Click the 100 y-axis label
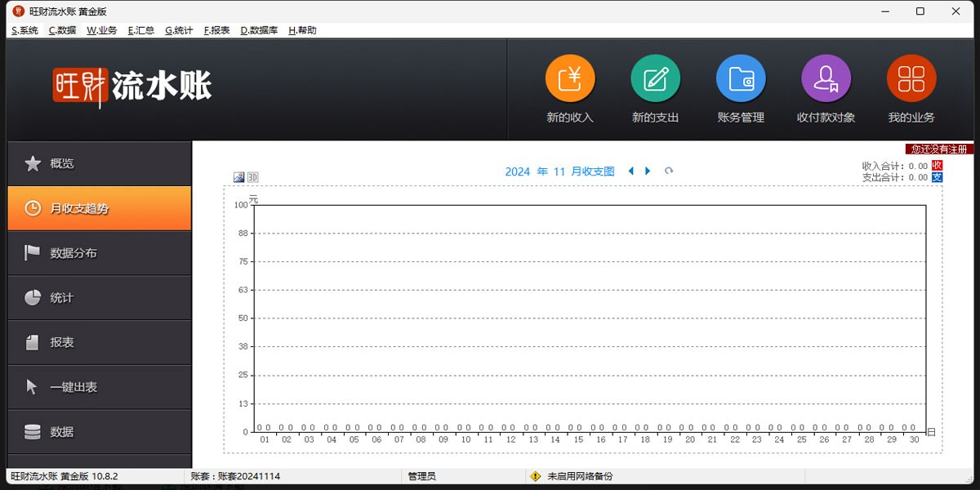The height and width of the screenshot is (490, 980). [x=240, y=205]
